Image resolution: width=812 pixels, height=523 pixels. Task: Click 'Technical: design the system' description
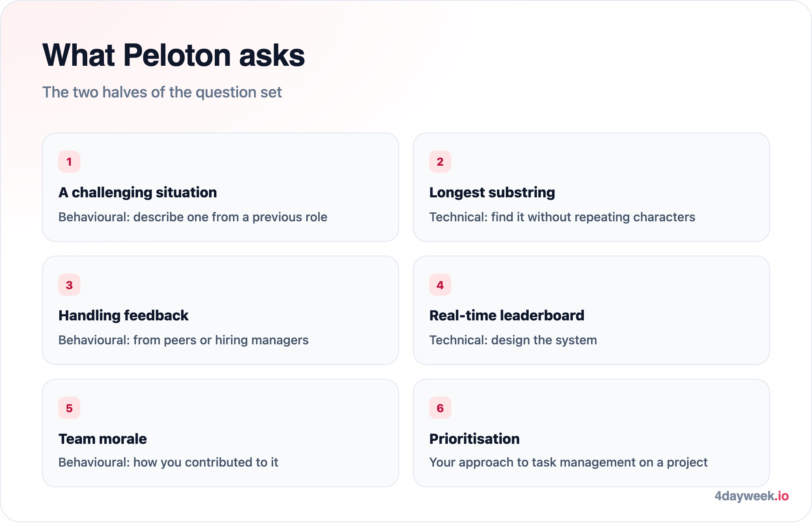pyautogui.click(x=513, y=340)
